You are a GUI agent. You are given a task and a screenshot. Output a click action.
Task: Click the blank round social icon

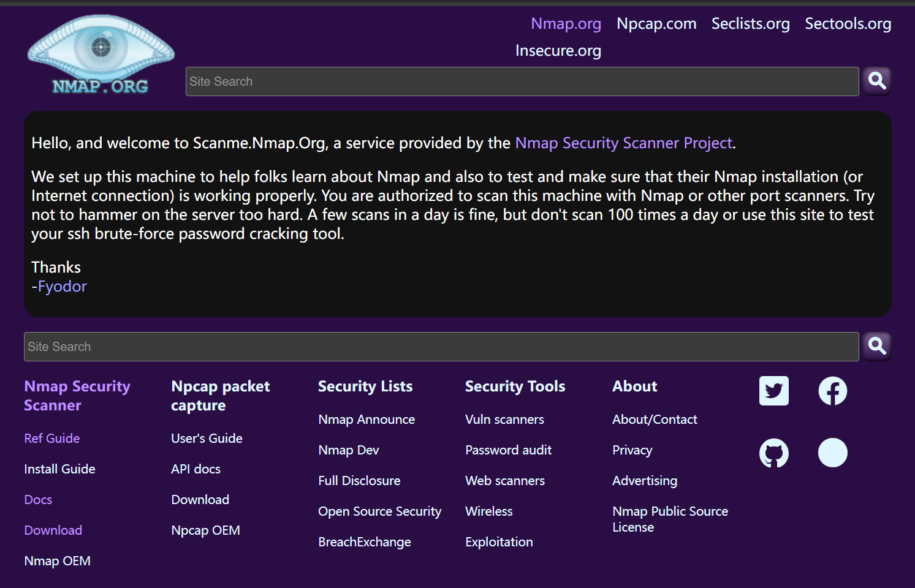point(833,453)
